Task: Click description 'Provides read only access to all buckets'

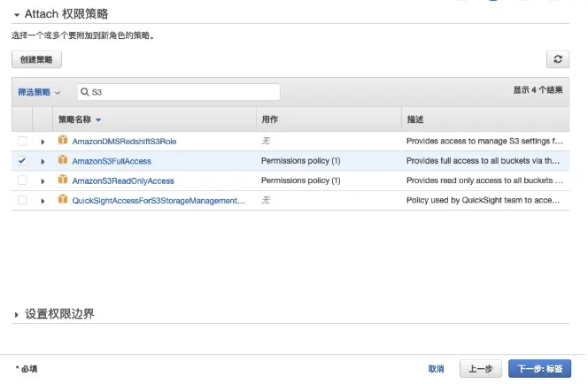Action: 484,180
